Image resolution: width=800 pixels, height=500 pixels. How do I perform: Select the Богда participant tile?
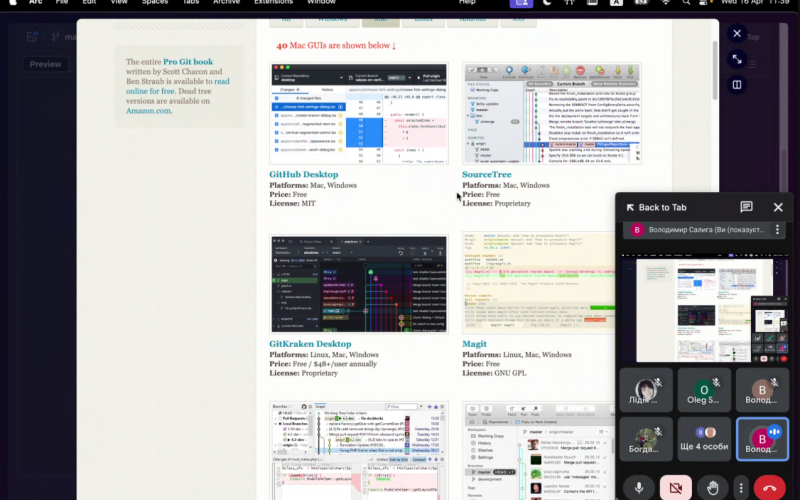pyautogui.click(x=646, y=439)
